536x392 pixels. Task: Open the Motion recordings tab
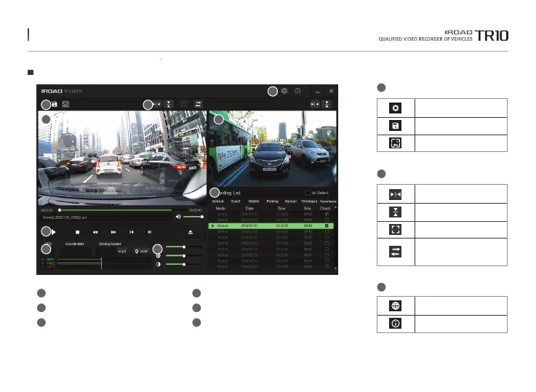pyautogui.click(x=254, y=201)
